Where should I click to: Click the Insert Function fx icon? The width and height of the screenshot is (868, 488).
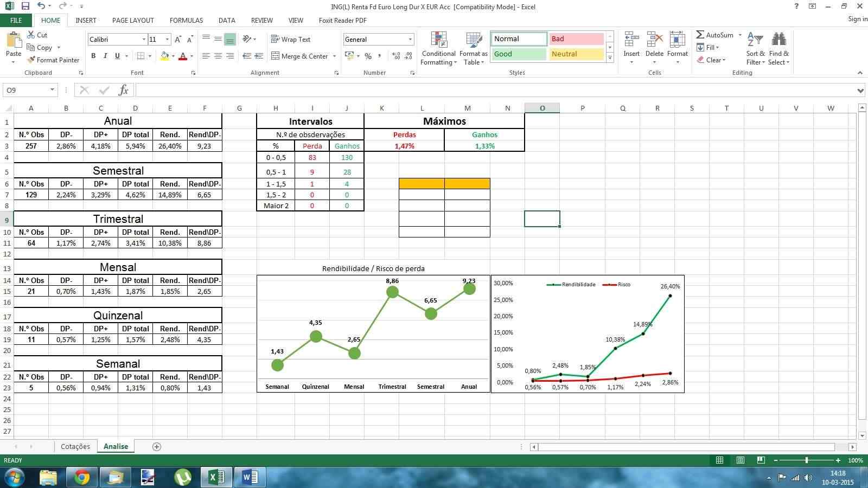pos(123,90)
